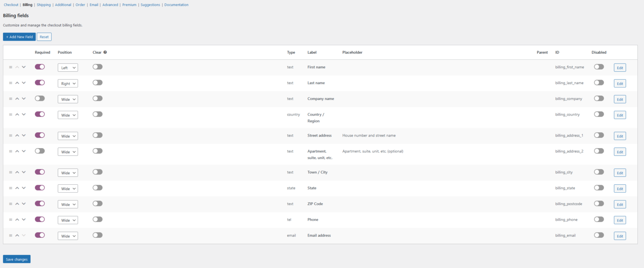Screen dimensions: 644x268
Task: Disable the billing_email field
Action: [x=599, y=235]
